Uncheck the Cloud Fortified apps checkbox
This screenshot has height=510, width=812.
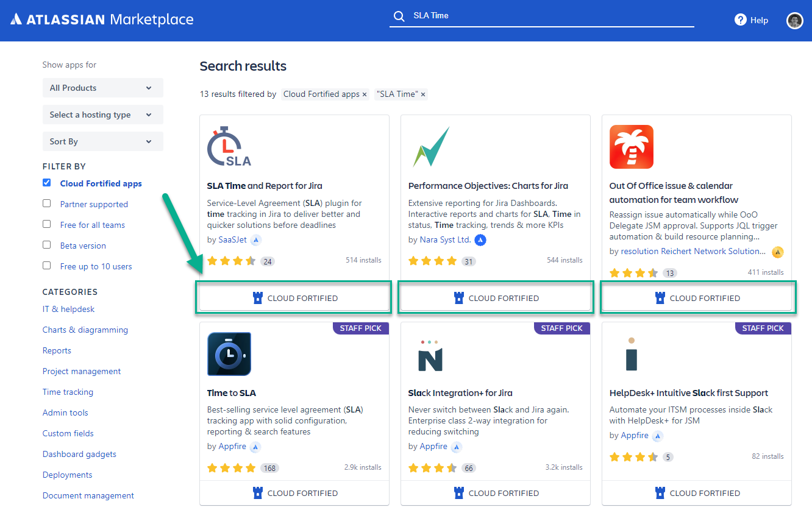coord(46,183)
